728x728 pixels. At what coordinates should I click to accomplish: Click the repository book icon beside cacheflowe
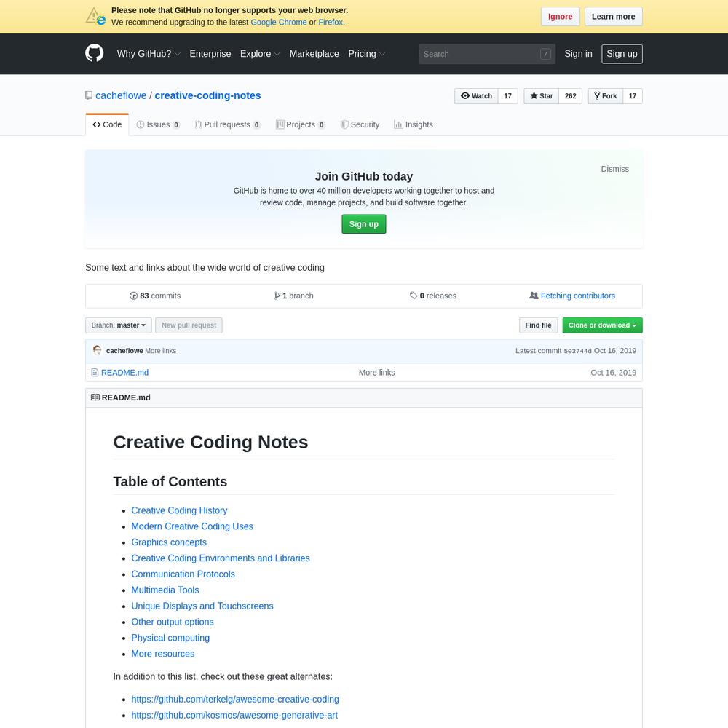tap(89, 95)
